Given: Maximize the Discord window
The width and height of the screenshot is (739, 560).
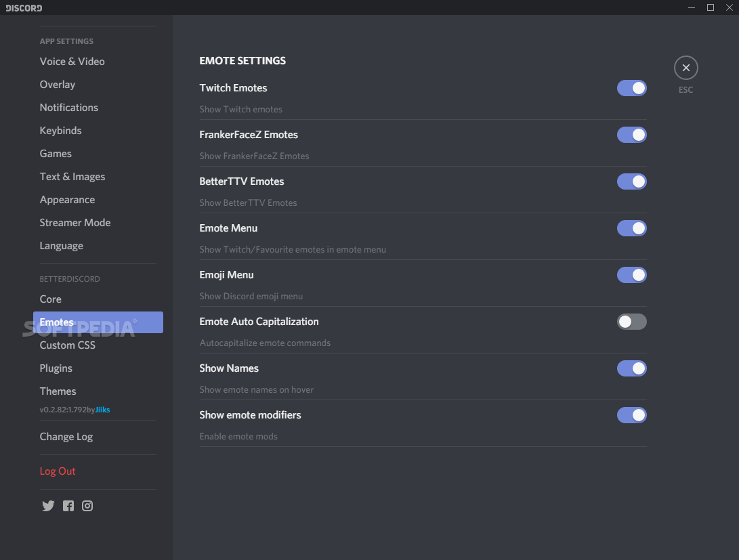Looking at the screenshot, I should tap(711, 7).
